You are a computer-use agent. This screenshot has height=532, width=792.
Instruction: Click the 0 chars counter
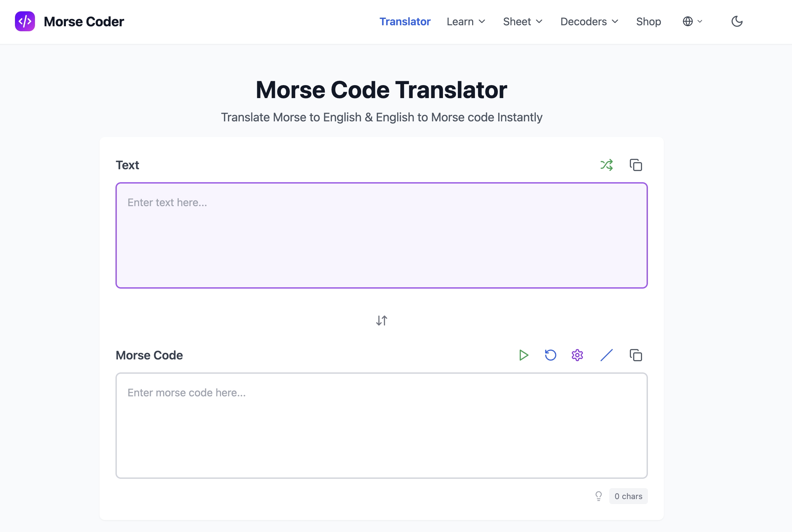(628, 496)
